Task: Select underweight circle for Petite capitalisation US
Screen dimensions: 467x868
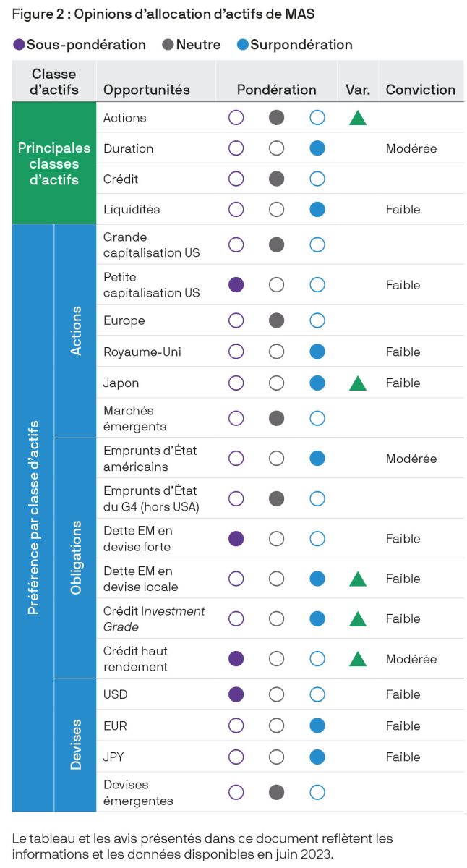Action: [x=236, y=285]
